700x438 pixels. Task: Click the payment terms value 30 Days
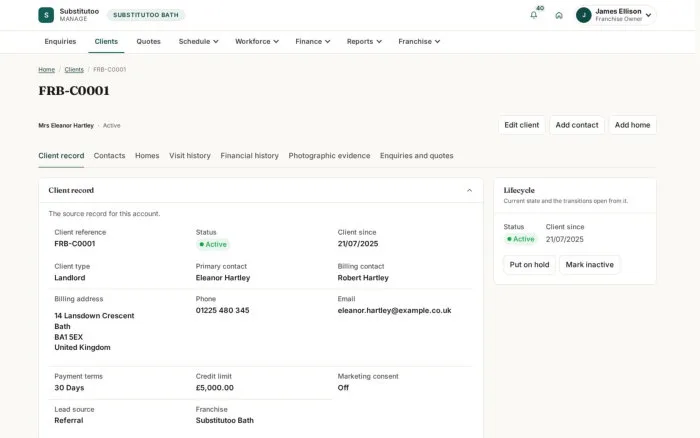point(69,388)
